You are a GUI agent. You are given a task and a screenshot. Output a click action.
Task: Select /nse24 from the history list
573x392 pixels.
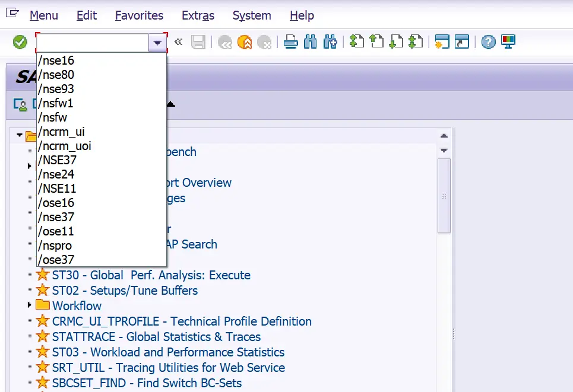tap(102, 174)
